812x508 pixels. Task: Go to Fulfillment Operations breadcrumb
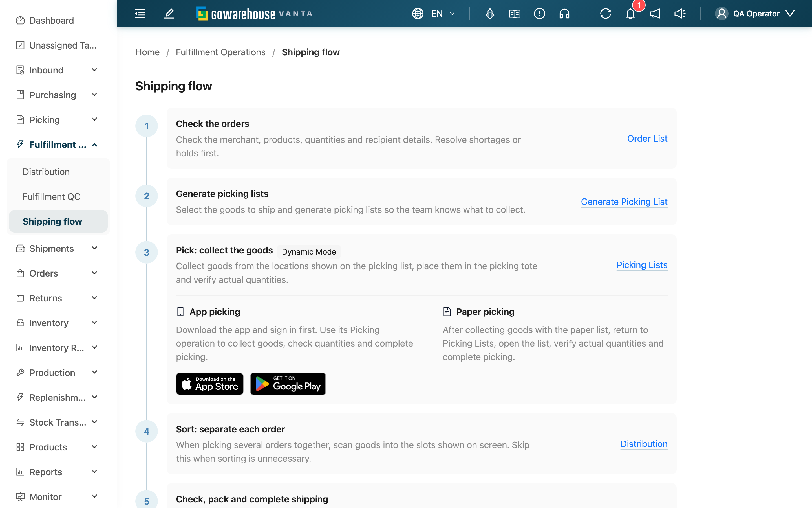click(x=220, y=52)
